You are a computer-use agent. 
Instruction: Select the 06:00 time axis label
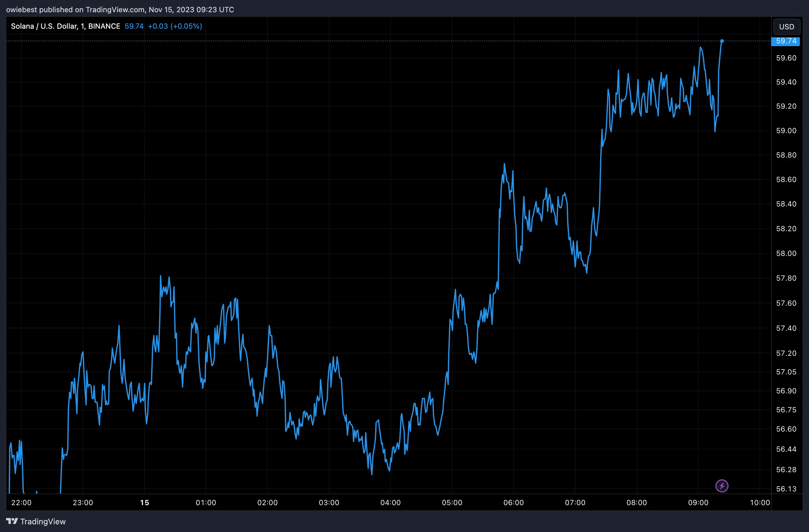[x=514, y=503]
